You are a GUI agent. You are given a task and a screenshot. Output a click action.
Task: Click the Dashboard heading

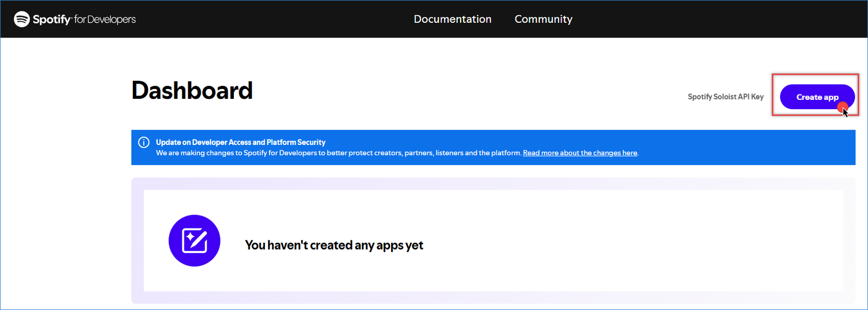click(x=192, y=91)
